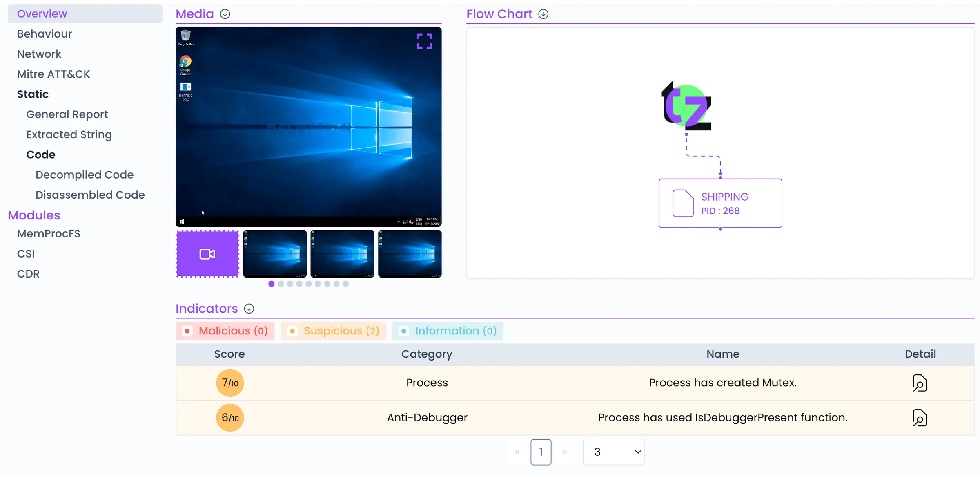Download the Flow Chart
980x477 pixels.
click(x=543, y=13)
